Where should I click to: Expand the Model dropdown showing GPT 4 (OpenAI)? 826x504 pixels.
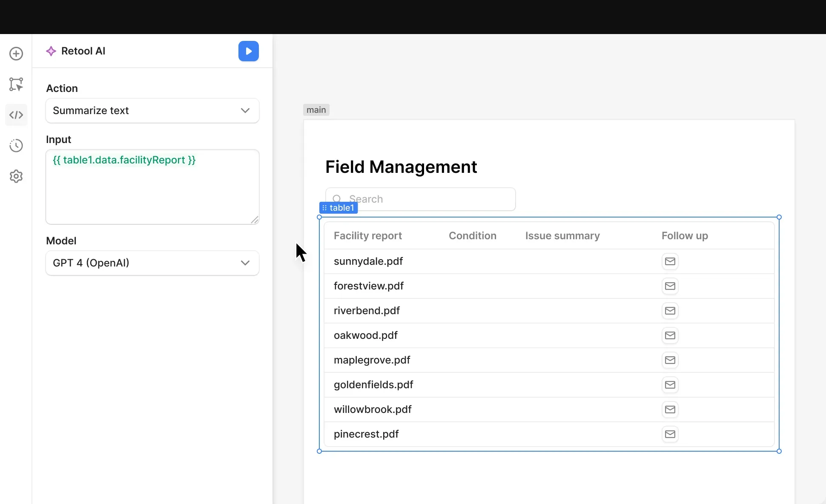pyautogui.click(x=152, y=263)
